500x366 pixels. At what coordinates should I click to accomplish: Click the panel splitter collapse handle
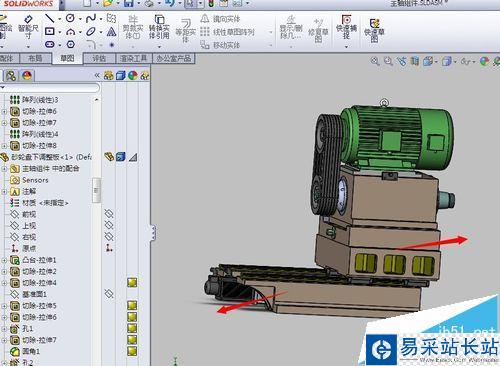[x=153, y=232]
